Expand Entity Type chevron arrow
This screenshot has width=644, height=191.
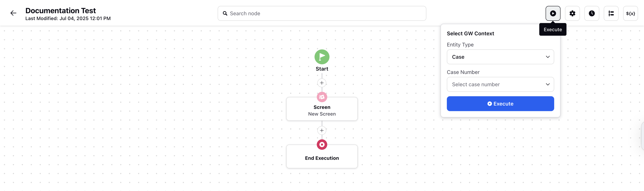pos(548,57)
